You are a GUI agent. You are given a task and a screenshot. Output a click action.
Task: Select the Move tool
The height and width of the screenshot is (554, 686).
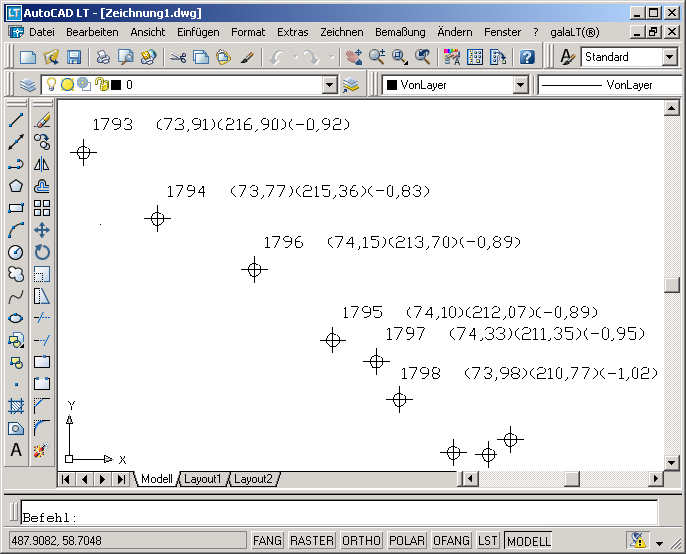42,230
